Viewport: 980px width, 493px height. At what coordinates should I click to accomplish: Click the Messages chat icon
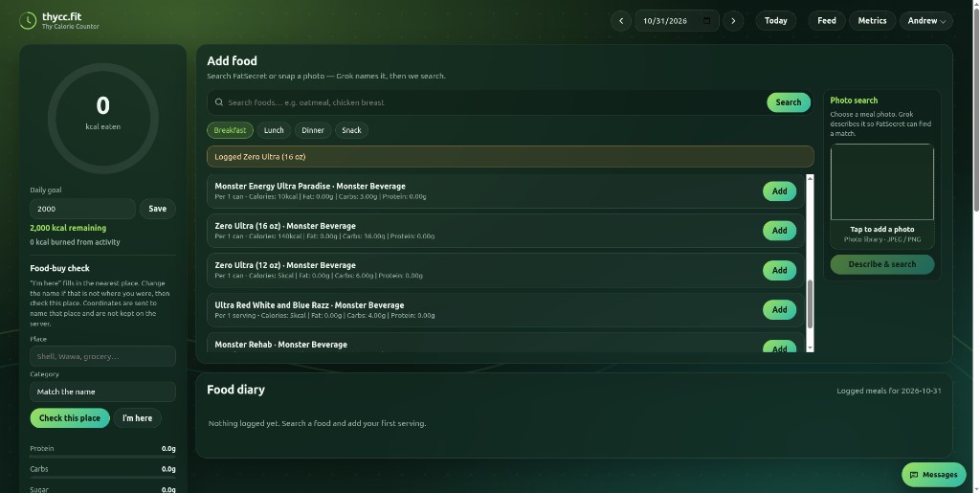tap(914, 475)
